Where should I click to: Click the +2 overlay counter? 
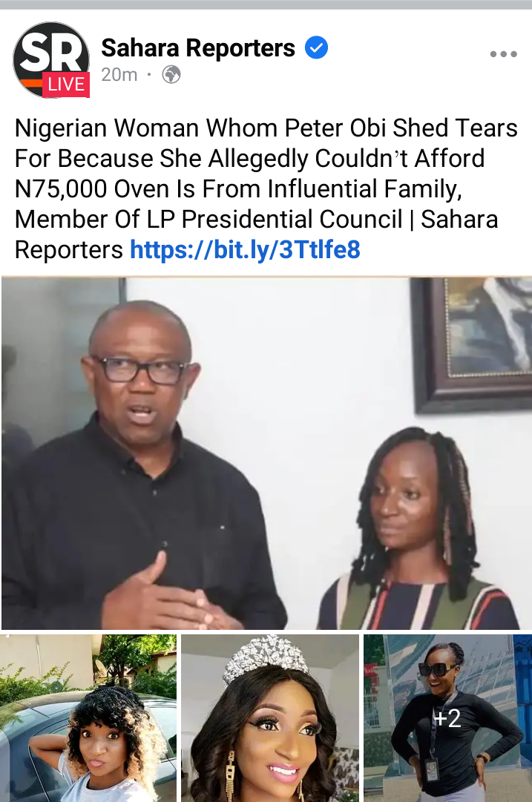447,718
